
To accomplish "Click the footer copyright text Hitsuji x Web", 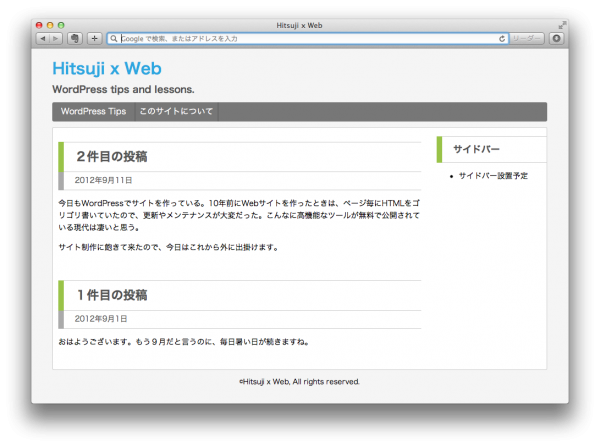I will (299, 382).
